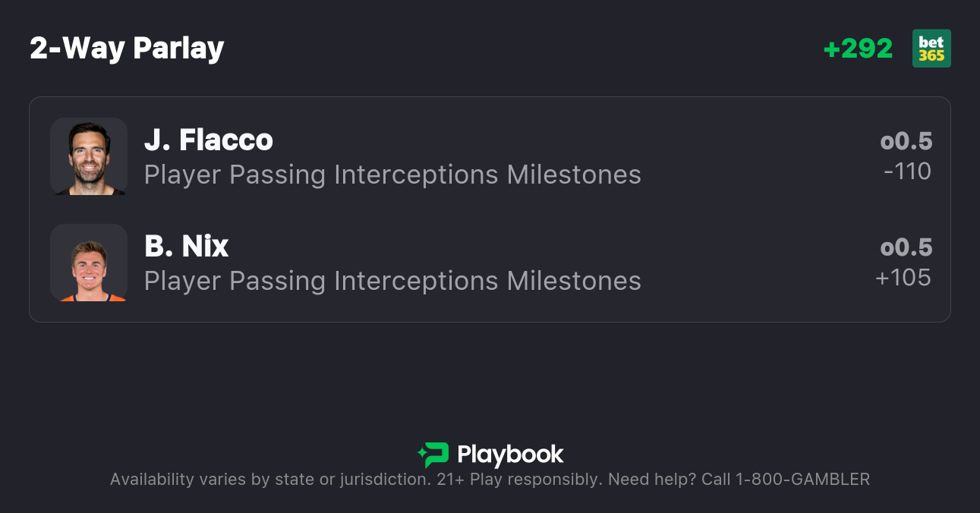Screen dimensions: 980x513
Task: Click the availability disclaimer text
Action: [x=269, y=480]
